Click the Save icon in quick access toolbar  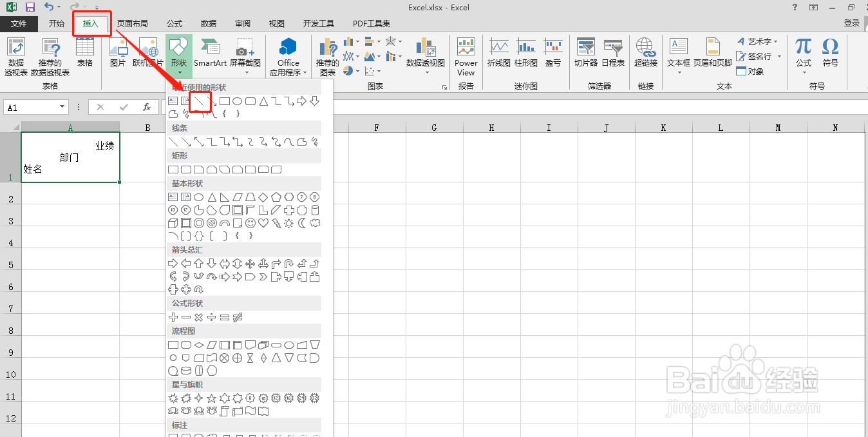[x=30, y=7]
